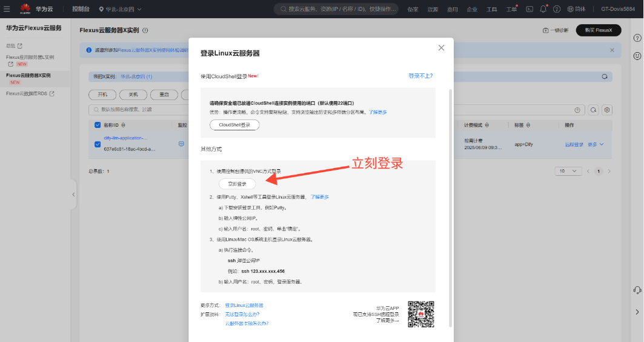Collapse the left sidebar panel

73,194
